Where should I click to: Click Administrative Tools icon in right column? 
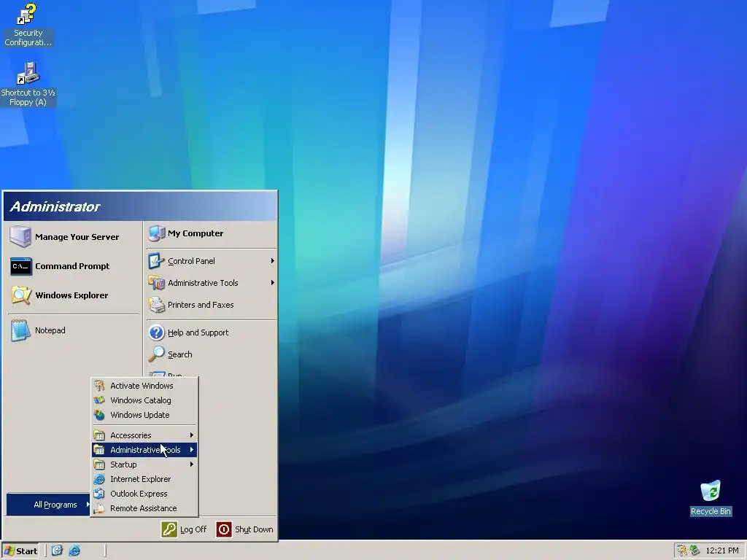[156, 283]
